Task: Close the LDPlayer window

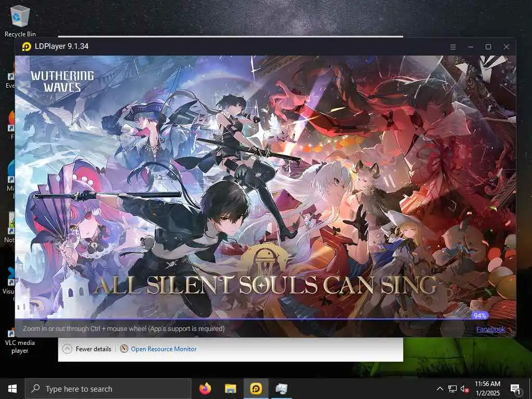Action: [506, 47]
